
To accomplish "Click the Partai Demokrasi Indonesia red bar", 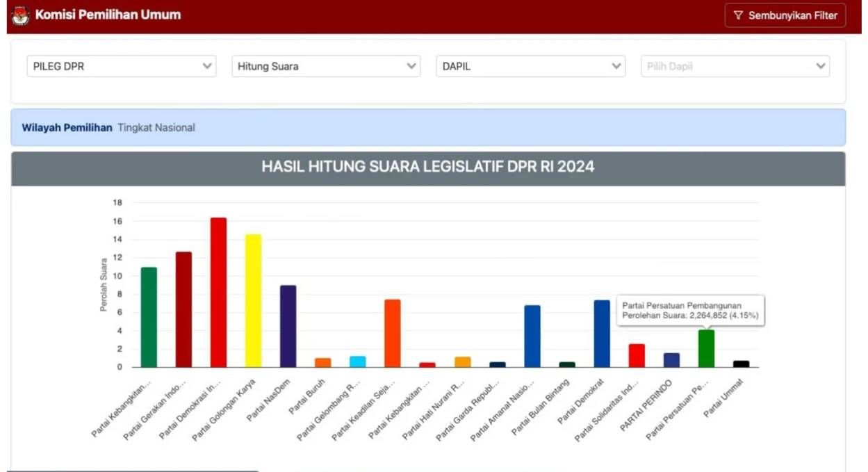I will pyautogui.click(x=218, y=292).
